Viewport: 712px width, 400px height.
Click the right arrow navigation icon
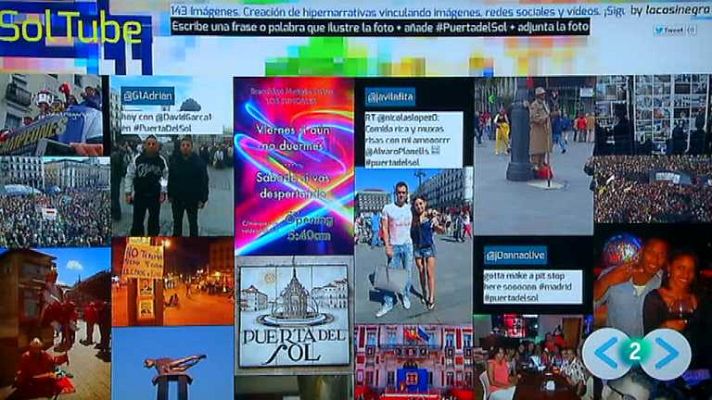tap(667, 354)
